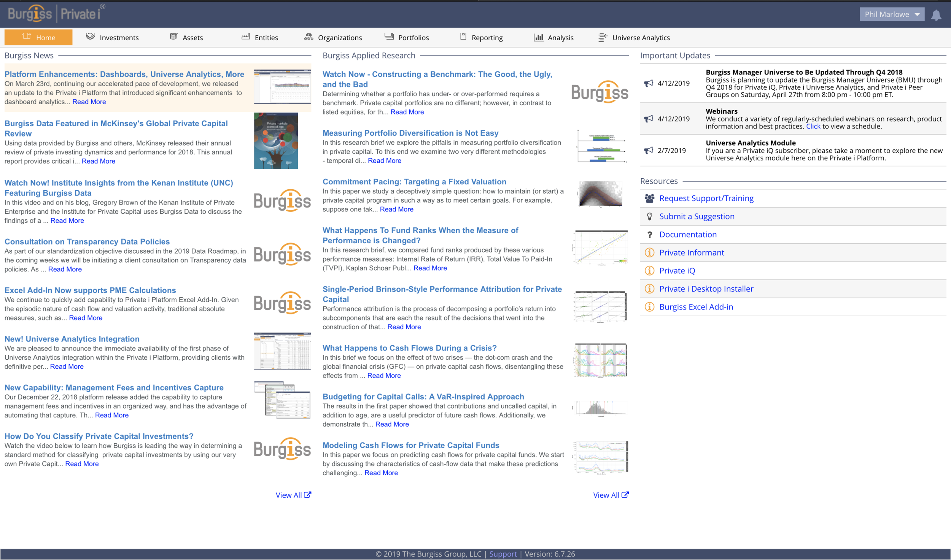Click Read More under Platform Enhancements
951x560 pixels.
89,102
